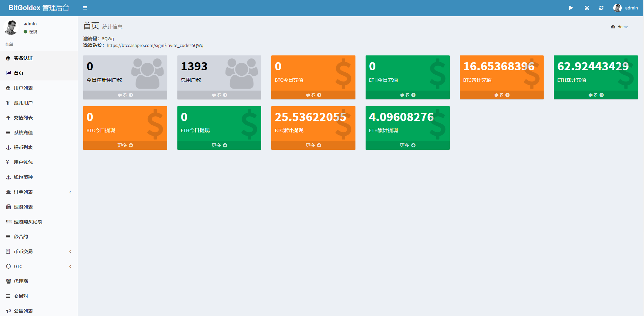Open the Home breadcrumb link
644x316 pixels.
(622, 27)
